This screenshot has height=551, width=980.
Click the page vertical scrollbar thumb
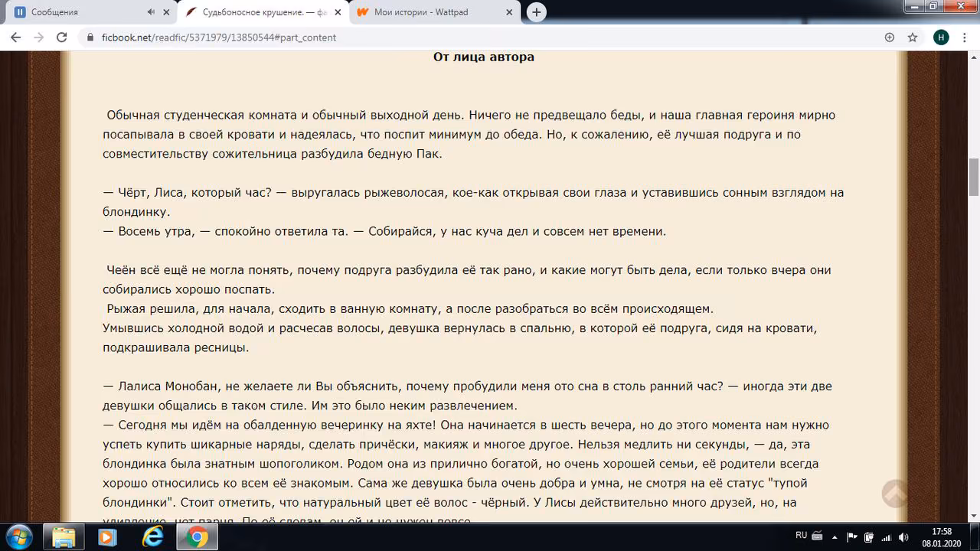974,178
